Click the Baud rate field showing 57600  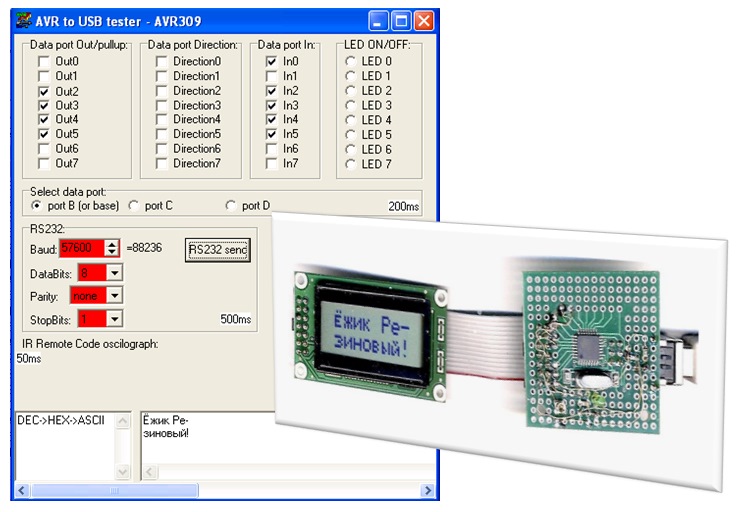(x=82, y=248)
